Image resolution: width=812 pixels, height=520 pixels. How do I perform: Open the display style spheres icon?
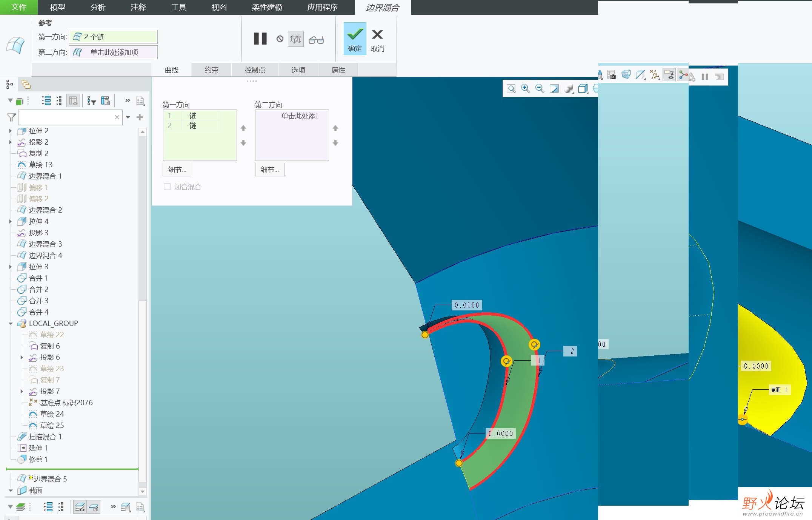[569, 88]
